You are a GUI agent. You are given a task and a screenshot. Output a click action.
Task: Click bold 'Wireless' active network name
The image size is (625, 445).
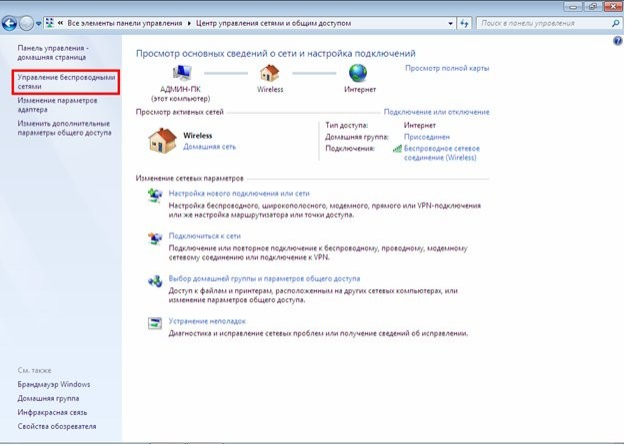[x=198, y=136]
